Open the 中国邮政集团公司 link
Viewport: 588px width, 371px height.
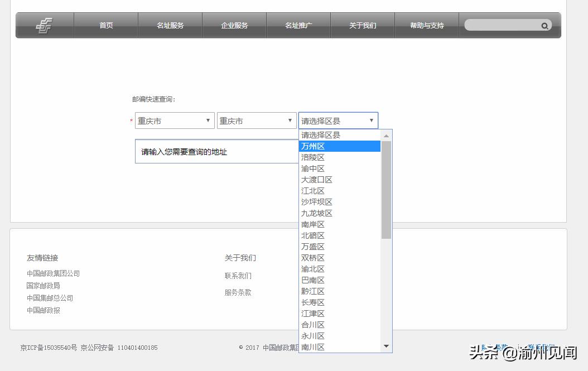pos(53,273)
